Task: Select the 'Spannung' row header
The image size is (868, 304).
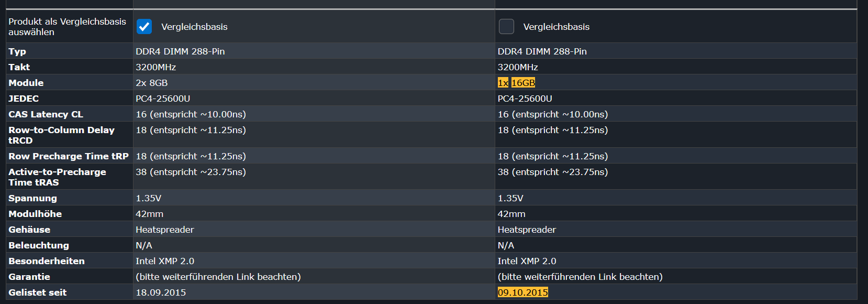Action: pyautogui.click(x=32, y=198)
